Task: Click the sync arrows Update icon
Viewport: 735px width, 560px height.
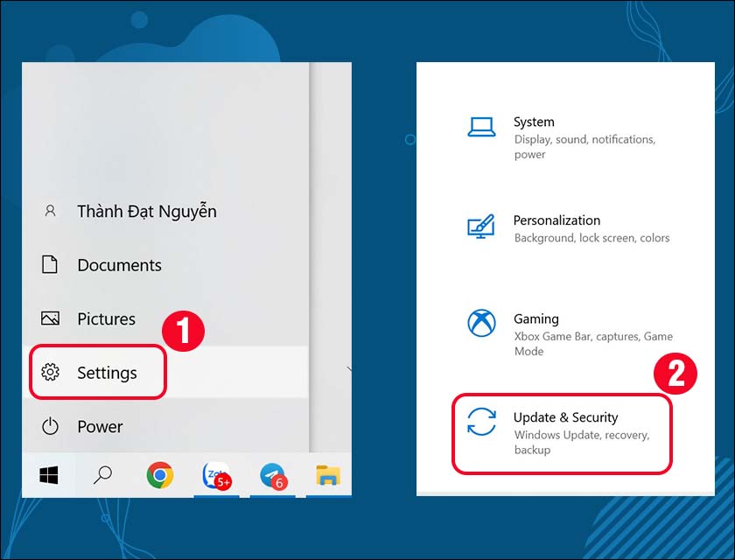Action: click(481, 422)
